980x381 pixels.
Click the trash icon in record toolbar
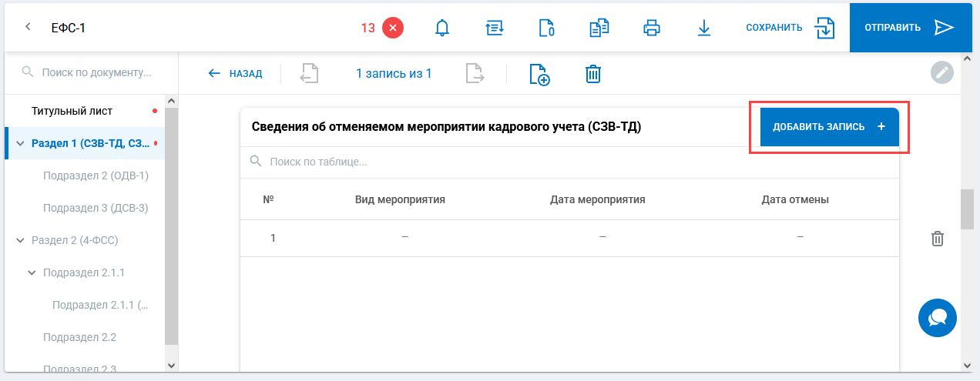[x=592, y=74]
